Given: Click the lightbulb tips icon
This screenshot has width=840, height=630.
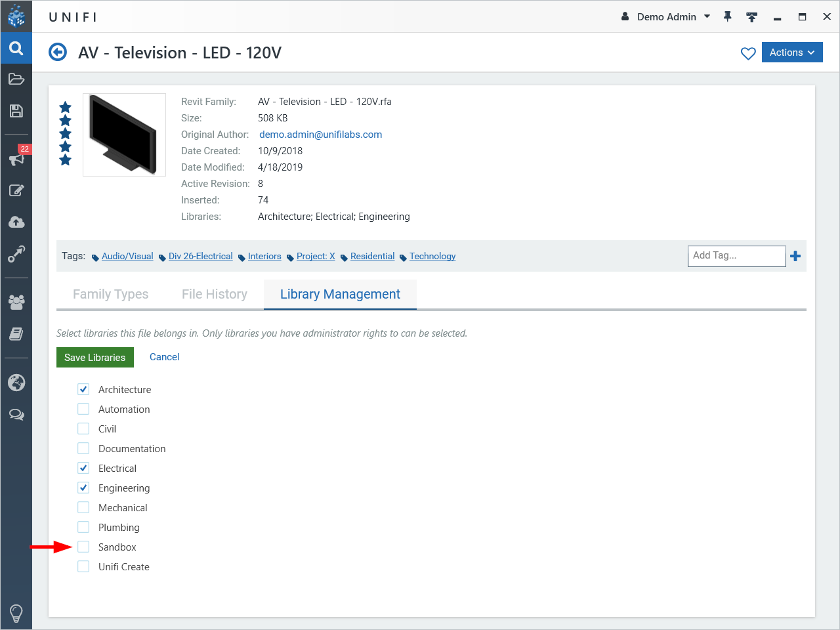Looking at the screenshot, I should tap(16, 613).
